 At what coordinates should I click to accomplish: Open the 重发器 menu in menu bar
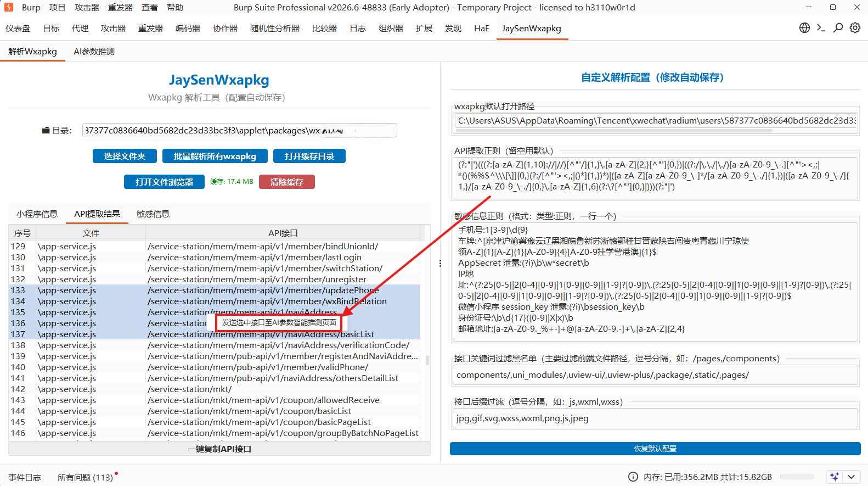pos(120,7)
